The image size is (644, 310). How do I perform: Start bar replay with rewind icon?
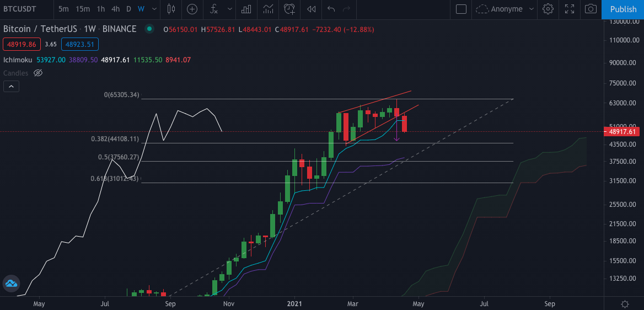[x=312, y=9]
